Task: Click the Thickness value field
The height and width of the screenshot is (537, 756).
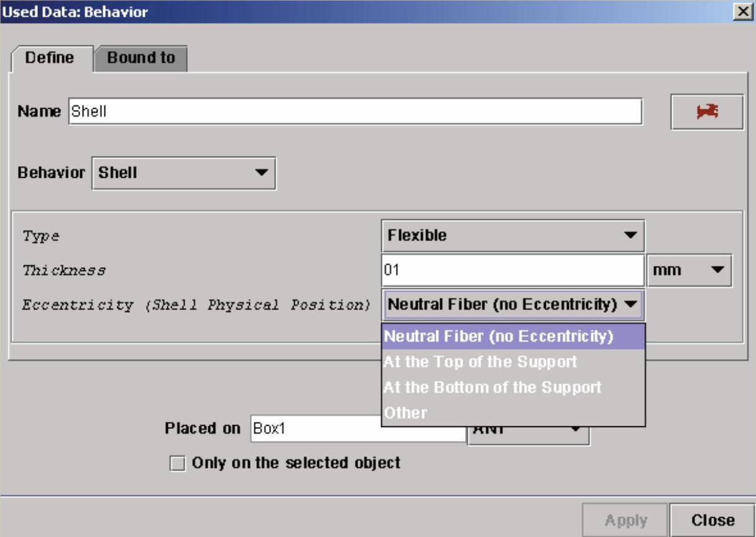Action: [512, 271]
